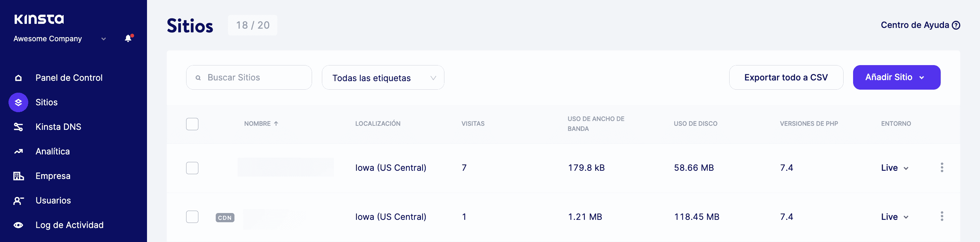The height and width of the screenshot is (242, 980).
Task: Go to Kinsta DNS section
Action: 58,127
